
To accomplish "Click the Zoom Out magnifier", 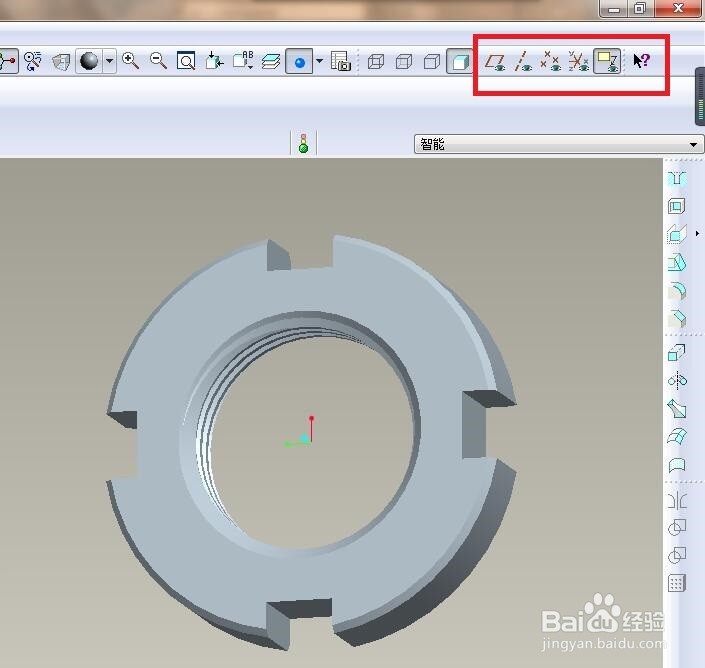I will pyautogui.click(x=158, y=61).
